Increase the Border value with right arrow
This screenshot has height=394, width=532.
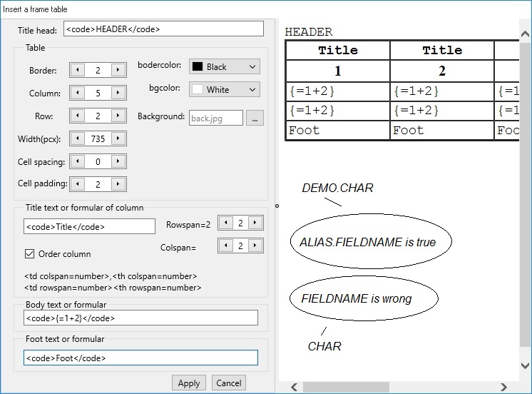pyautogui.click(x=118, y=70)
